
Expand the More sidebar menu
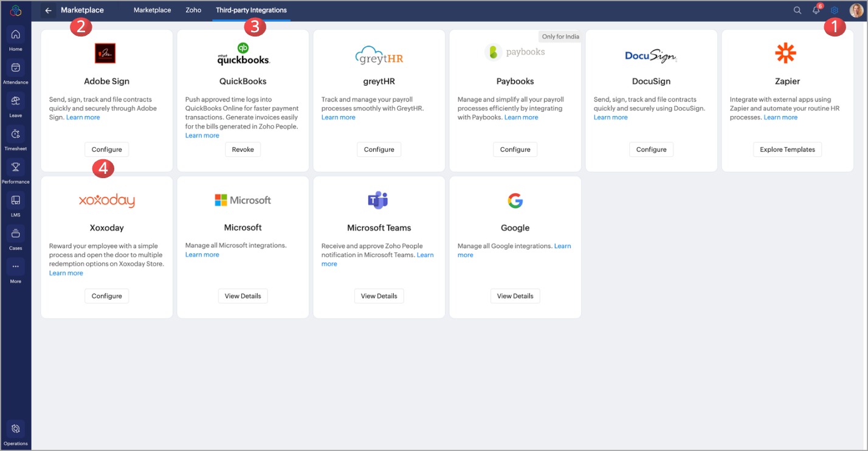point(16,267)
